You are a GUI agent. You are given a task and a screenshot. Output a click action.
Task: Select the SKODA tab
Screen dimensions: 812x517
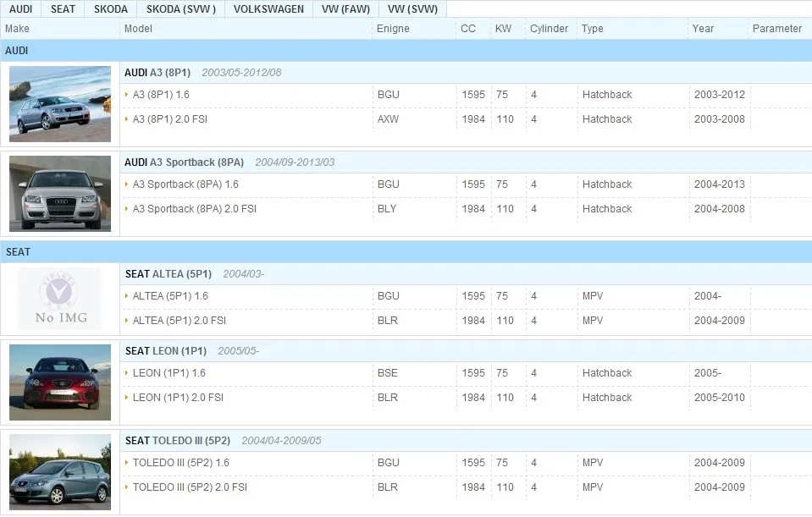coord(110,8)
